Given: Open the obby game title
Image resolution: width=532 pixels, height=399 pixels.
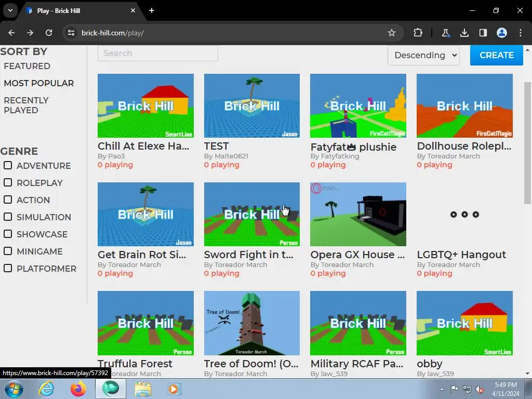Looking at the screenshot, I should [x=430, y=364].
